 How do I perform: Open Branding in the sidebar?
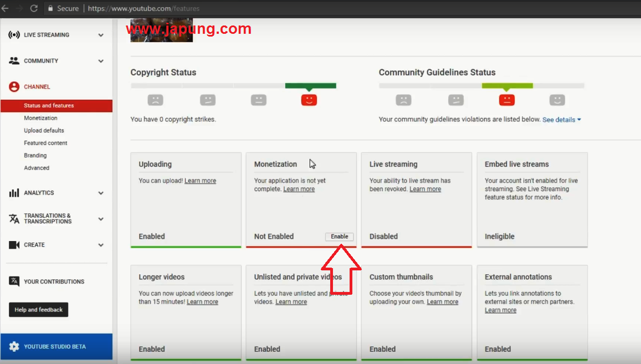(x=35, y=156)
